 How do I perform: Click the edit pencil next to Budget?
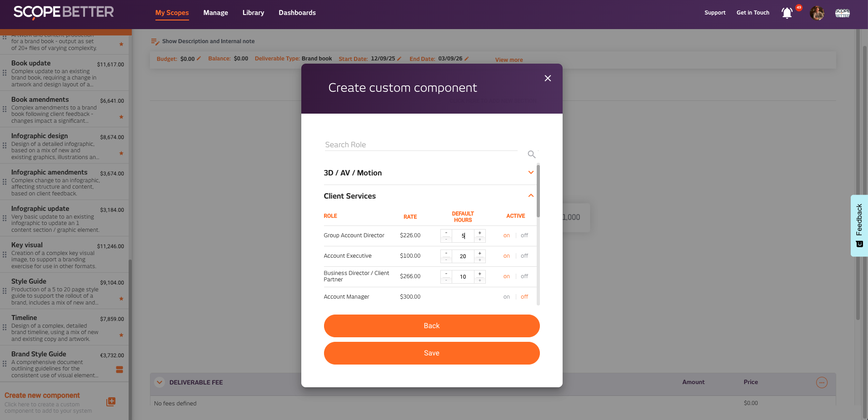(199, 59)
